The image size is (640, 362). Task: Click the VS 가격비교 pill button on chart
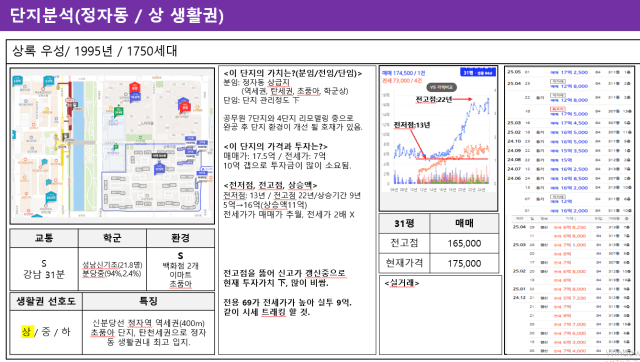tap(442, 87)
